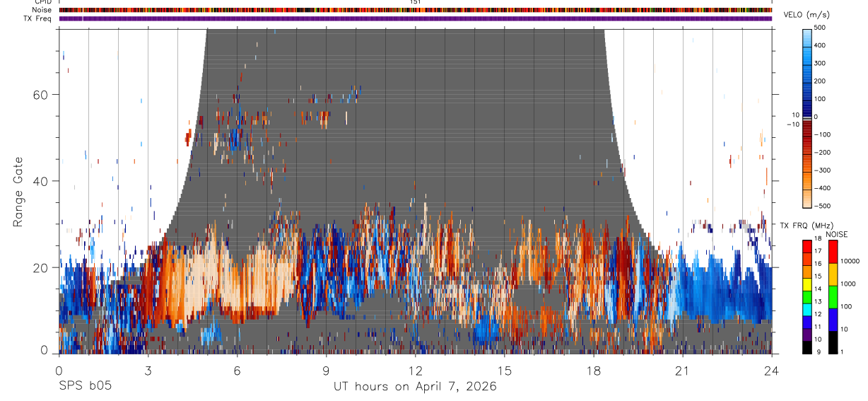Click the '400' label on velocity colorbar
Image resolution: width=868 pixels, height=401 pixels.
pyautogui.click(x=821, y=45)
